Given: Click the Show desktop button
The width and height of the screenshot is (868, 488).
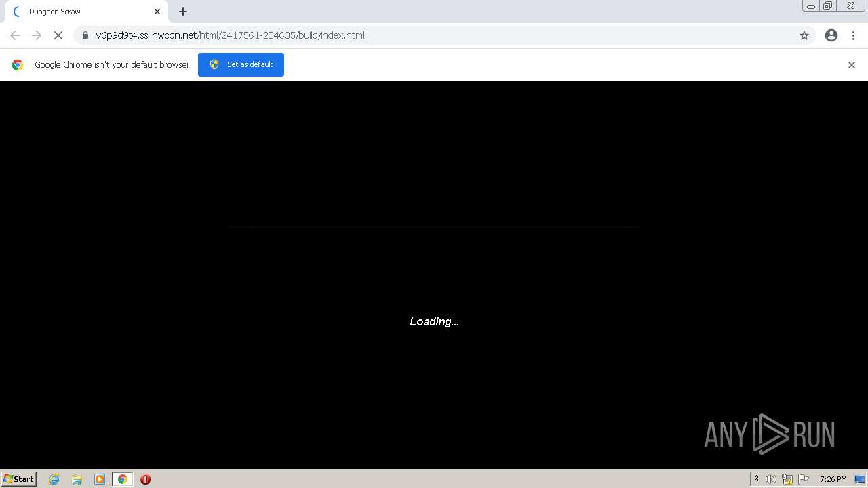Looking at the screenshot, I should [x=861, y=479].
